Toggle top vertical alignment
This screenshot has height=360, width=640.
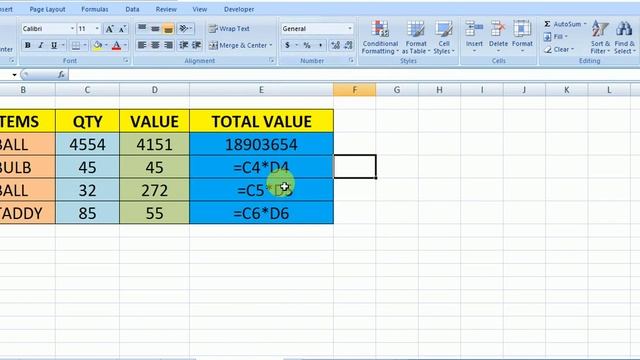[142, 28]
